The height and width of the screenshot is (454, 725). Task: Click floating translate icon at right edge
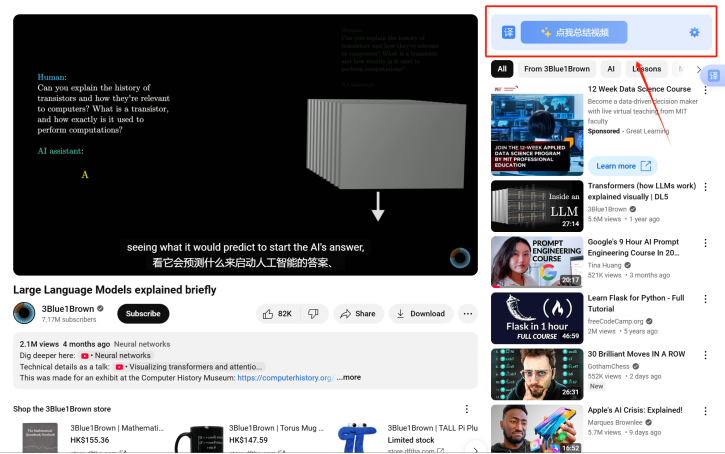point(713,75)
